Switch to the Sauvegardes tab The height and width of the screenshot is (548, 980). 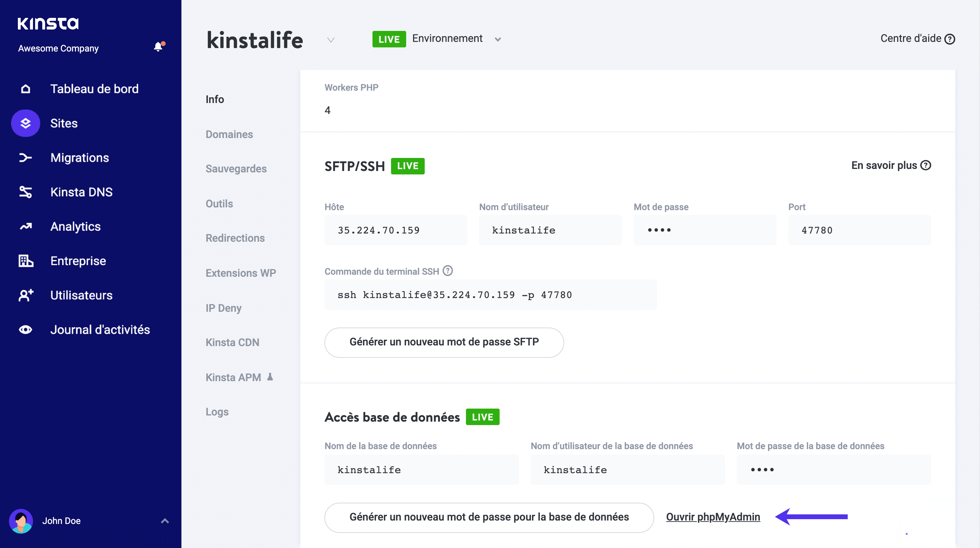click(x=236, y=169)
